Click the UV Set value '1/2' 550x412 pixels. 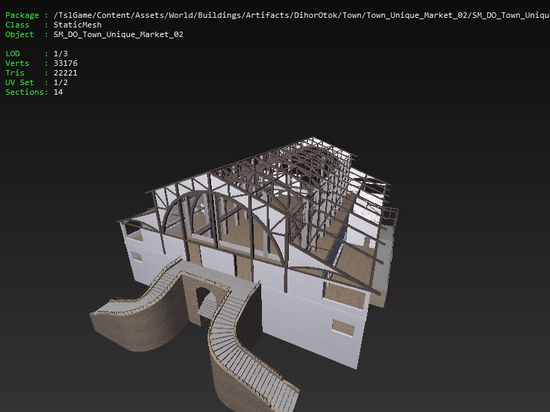coord(61,82)
